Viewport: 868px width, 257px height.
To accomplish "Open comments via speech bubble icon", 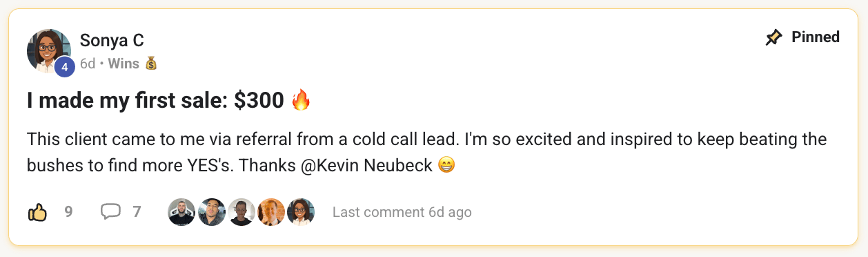I will pyautogui.click(x=110, y=212).
